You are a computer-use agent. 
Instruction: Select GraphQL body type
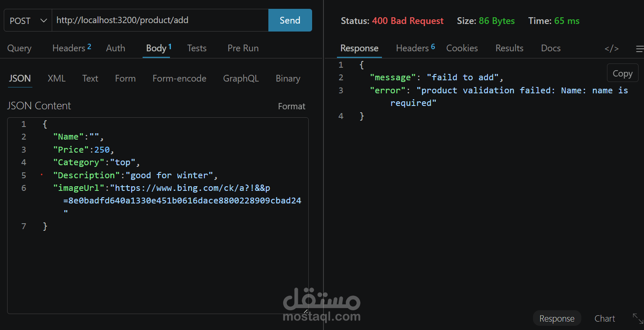[241, 79]
